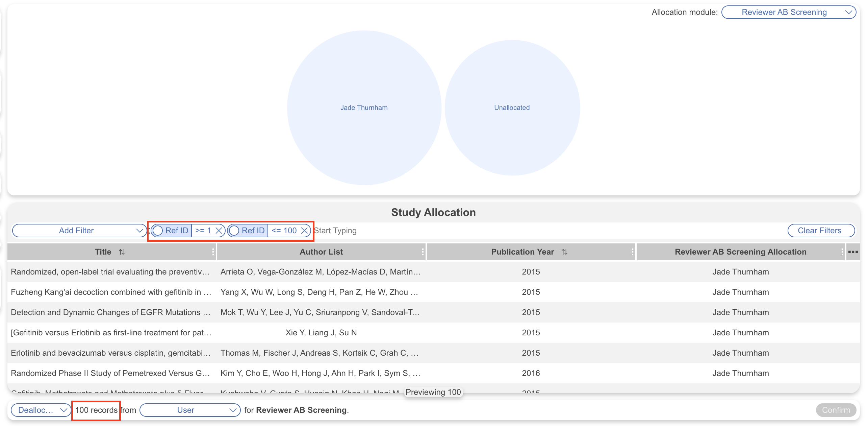Image resolution: width=868 pixels, height=428 pixels.
Task: Select the Unallocated bubble
Action: point(512,108)
